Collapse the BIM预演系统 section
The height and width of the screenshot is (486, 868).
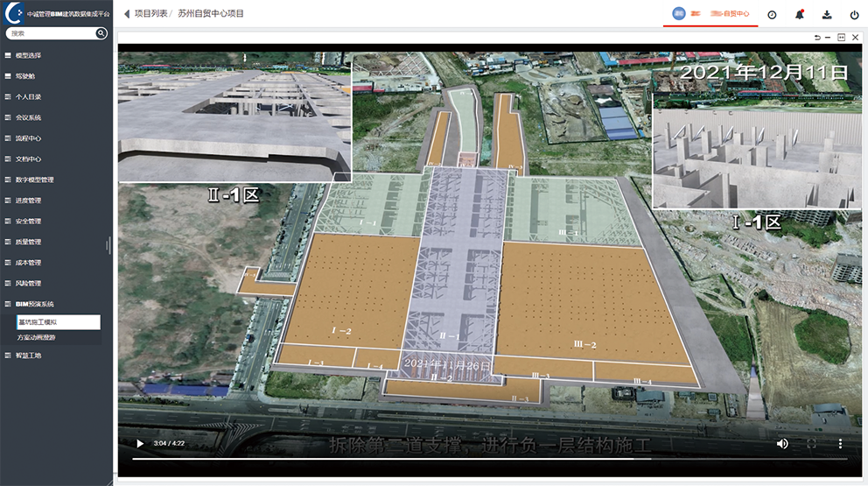(x=34, y=304)
